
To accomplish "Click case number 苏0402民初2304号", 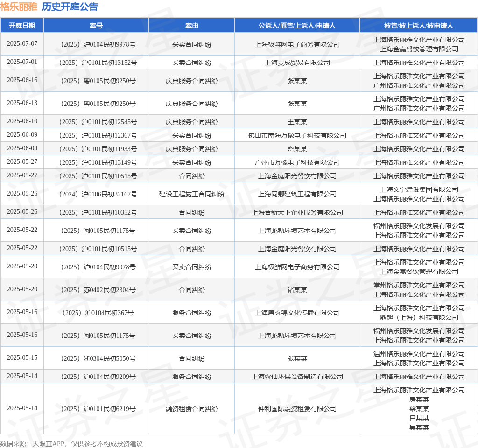I will tap(98, 290).
